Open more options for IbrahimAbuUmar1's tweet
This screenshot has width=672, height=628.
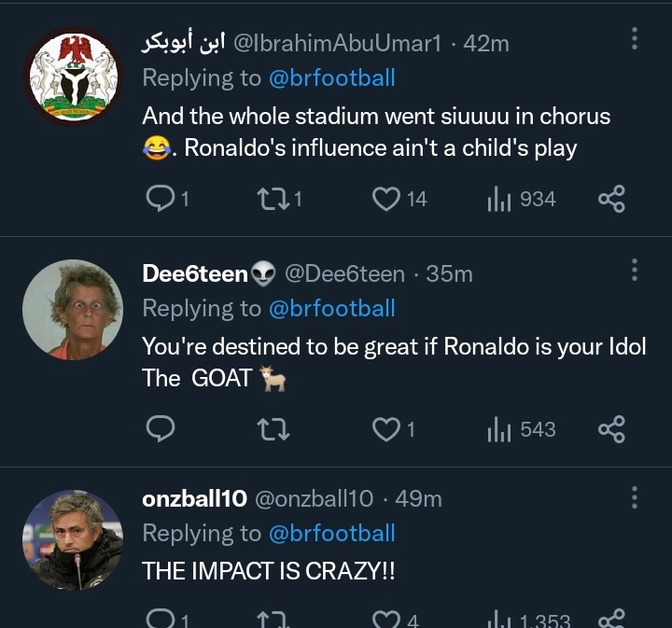(x=635, y=38)
